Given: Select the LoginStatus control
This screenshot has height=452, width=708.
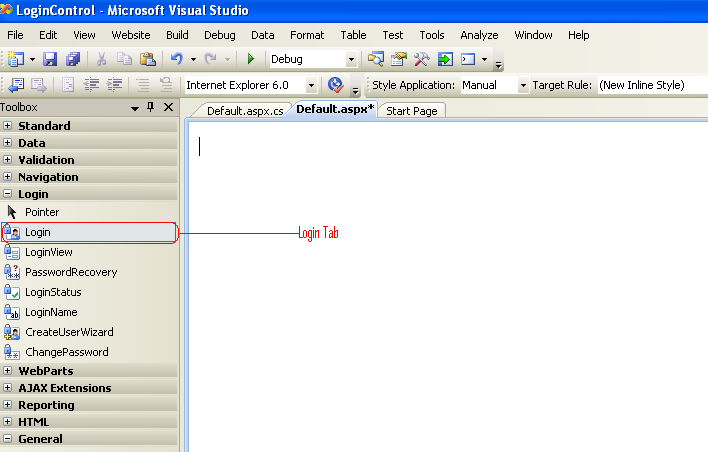Looking at the screenshot, I should tap(88, 292).
